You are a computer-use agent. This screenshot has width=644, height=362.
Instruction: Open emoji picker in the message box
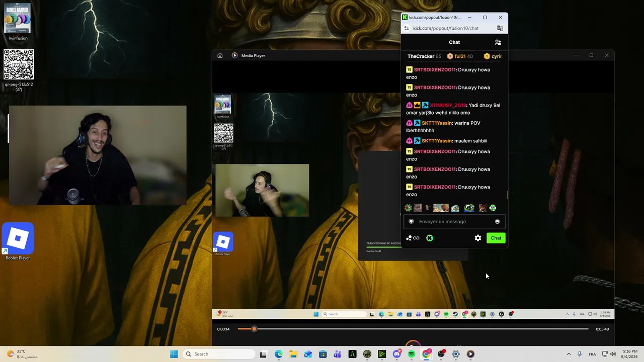[497, 222]
